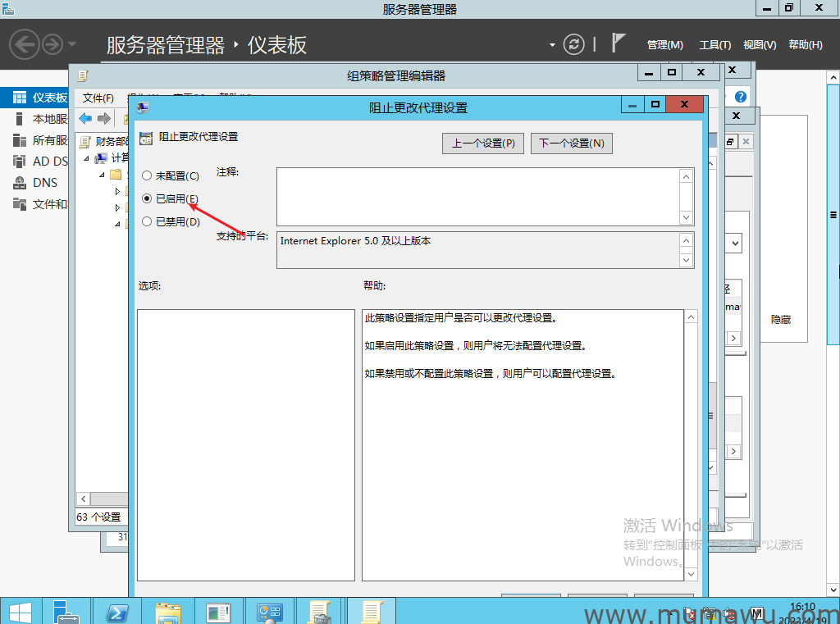840x624 pixels.
Task: Open the navigation history dropdown arrow
Action: click(x=72, y=44)
